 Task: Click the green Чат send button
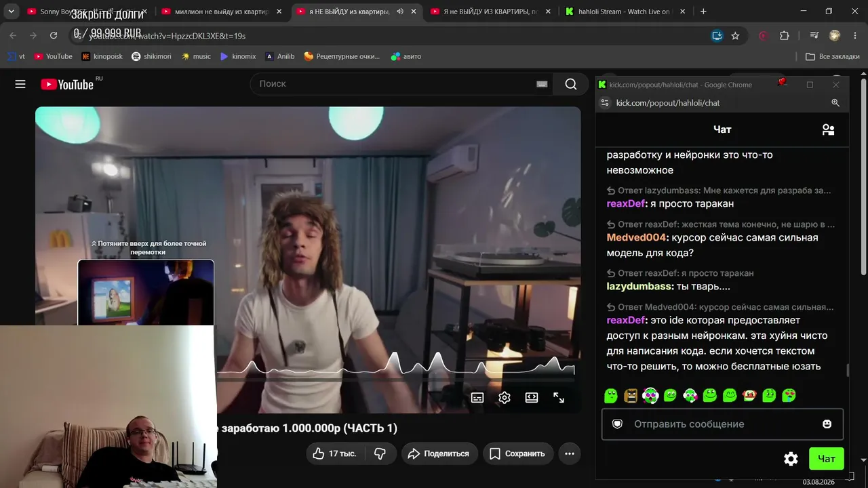826,459
